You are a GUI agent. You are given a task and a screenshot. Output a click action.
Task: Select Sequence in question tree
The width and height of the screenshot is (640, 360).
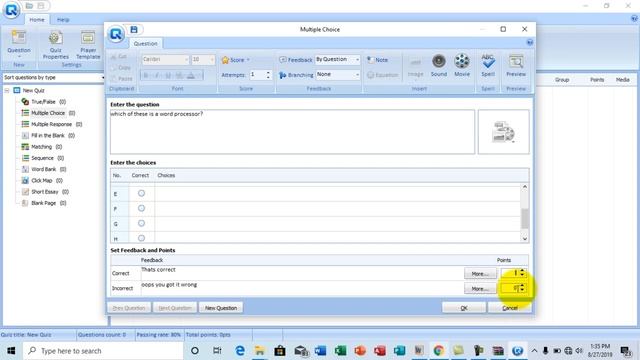pos(42,158)
